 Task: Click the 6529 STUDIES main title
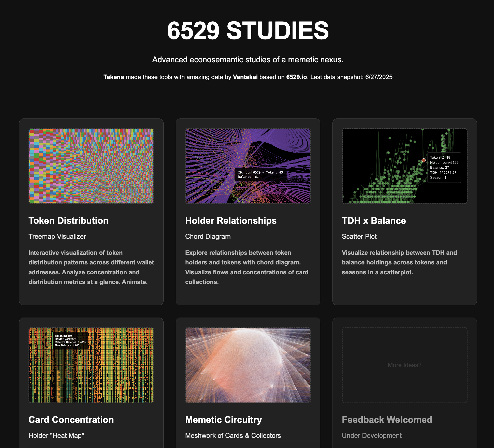click(x=248, y=31)
